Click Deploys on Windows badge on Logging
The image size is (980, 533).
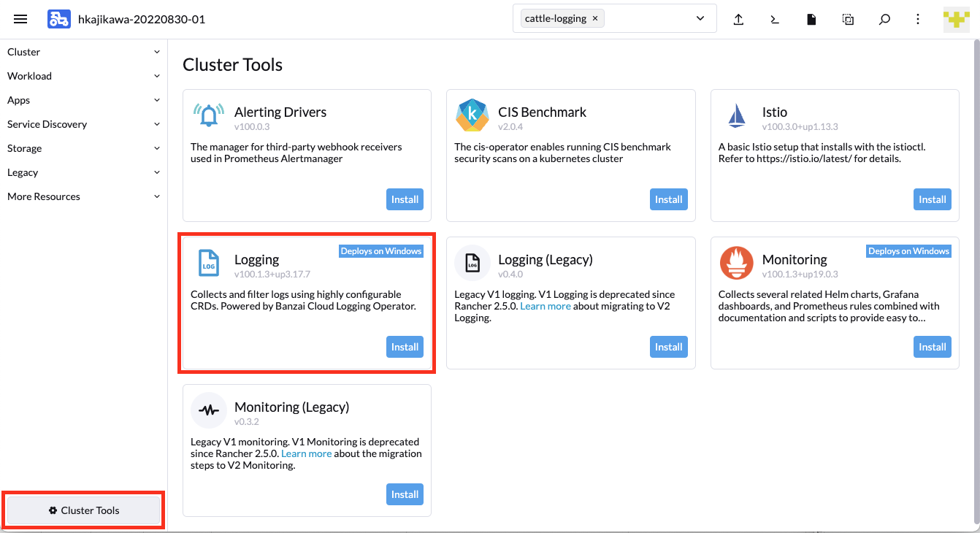[x=381, y=251]
